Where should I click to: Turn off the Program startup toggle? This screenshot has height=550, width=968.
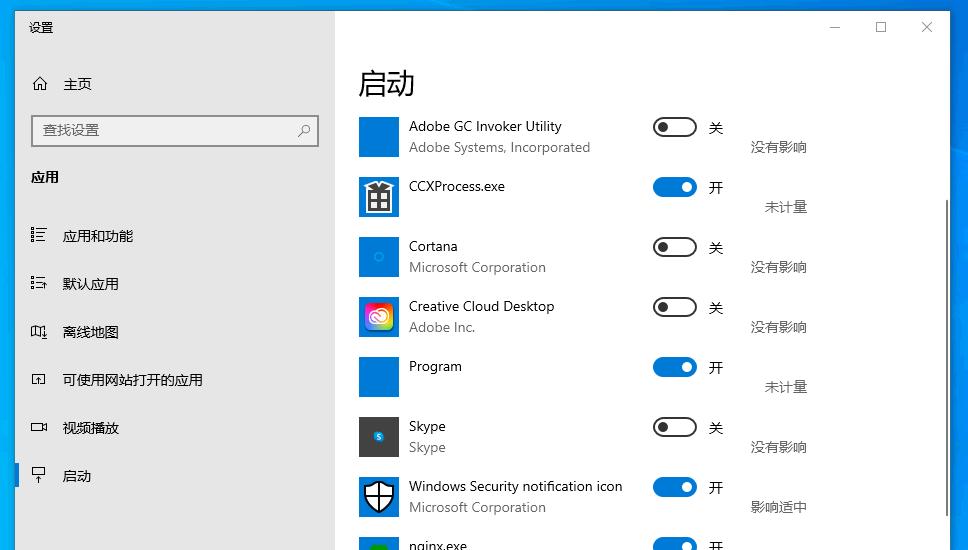point(675,367)
